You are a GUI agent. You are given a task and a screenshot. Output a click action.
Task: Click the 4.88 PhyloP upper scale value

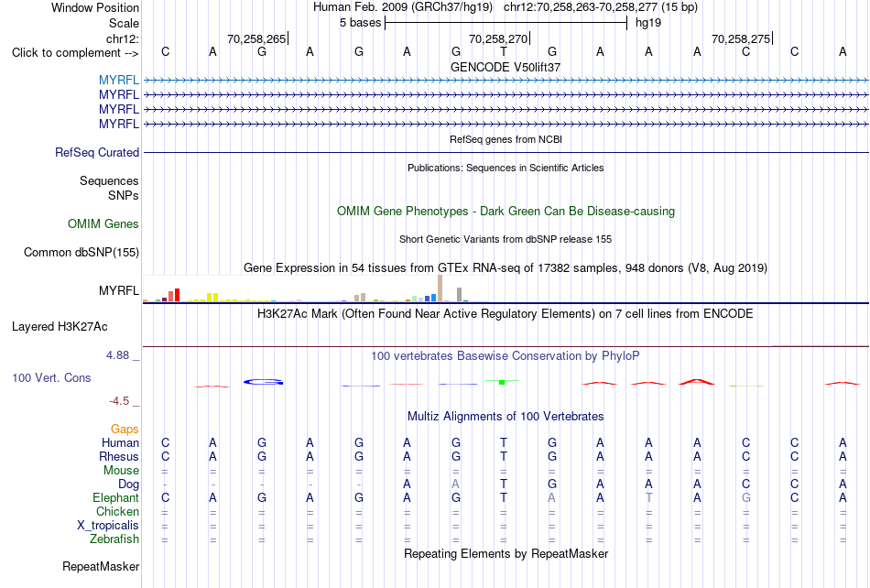[117, 355]
